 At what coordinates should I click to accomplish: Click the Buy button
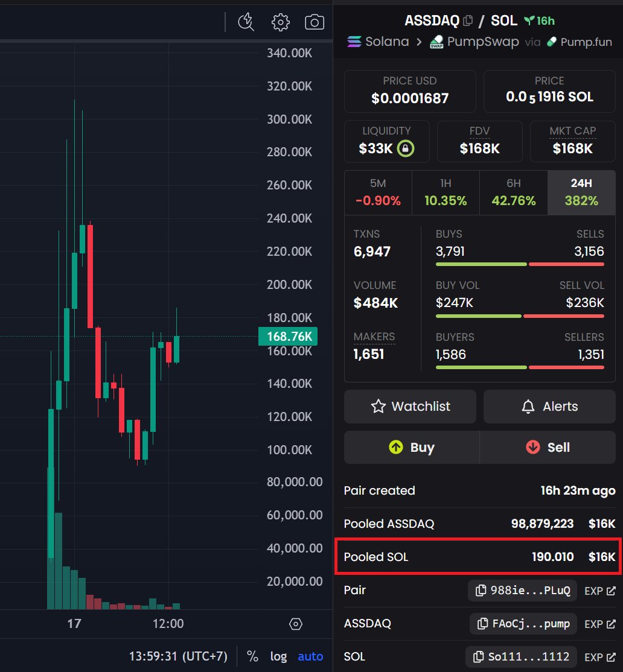pos(412,447)
